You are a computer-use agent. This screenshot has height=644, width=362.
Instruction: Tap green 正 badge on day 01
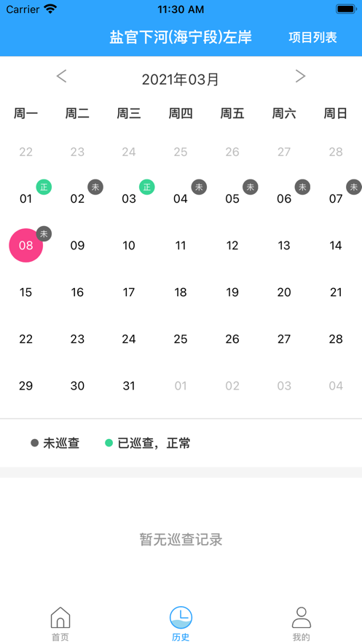(x=44, y=187)
